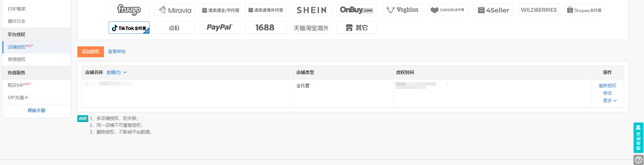
Task: Expand the 店铺名称 全部(1) filter dropdown
Action: (x=117, y=72)
